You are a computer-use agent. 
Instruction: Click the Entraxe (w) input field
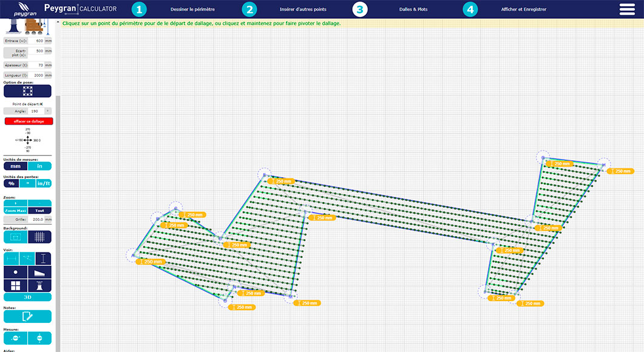click(36, 41)
